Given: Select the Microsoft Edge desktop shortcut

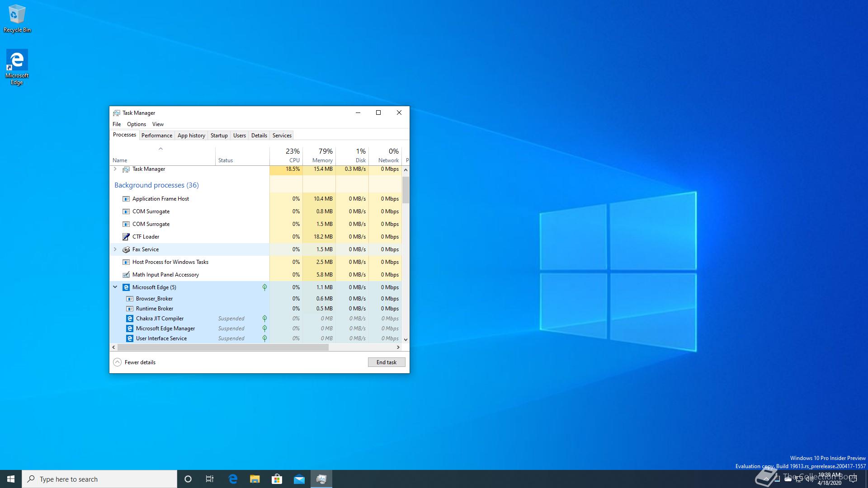Looking at the screenshot, I should tap(17, 67).
